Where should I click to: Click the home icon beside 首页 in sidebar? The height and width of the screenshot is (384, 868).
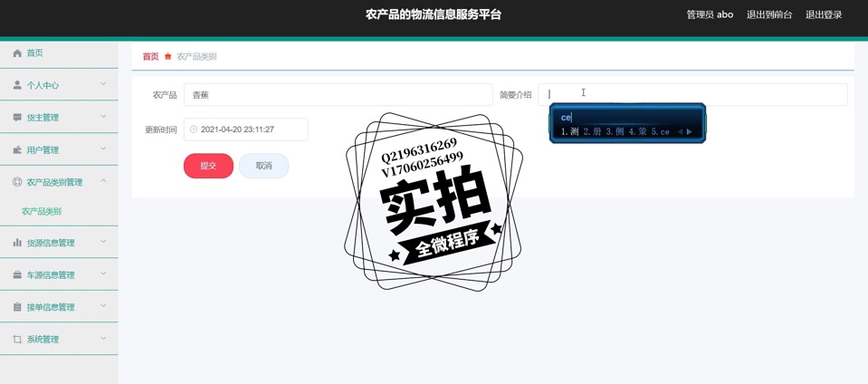point(17,53)
